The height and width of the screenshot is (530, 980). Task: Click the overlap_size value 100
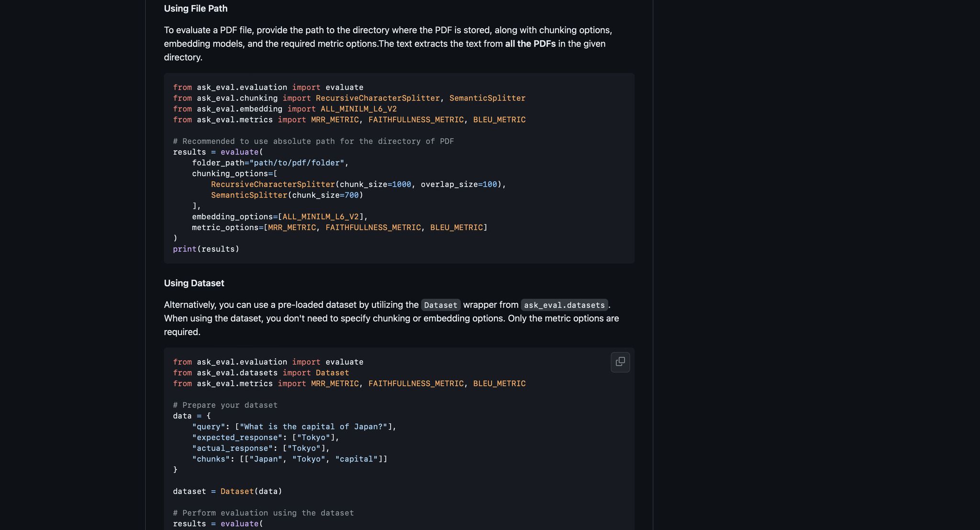490,184
